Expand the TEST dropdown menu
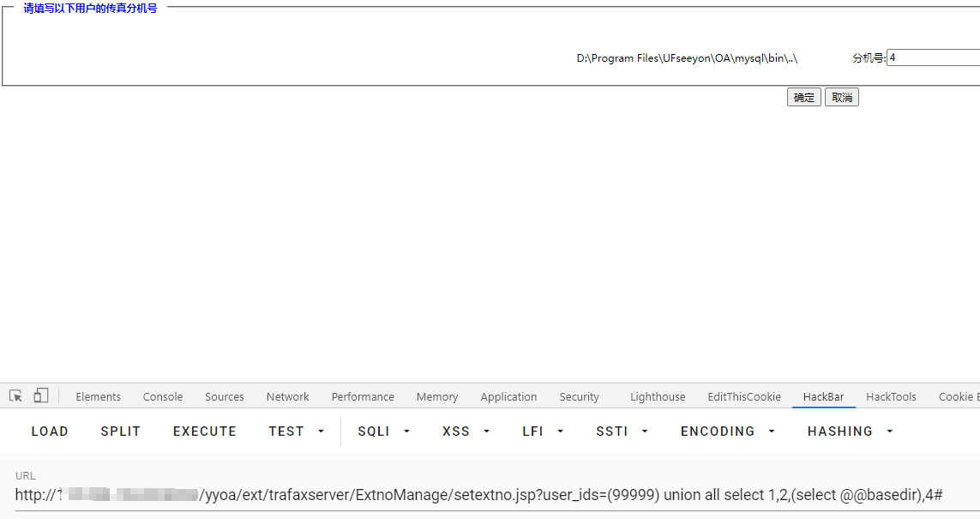Viewport: 980px width, 519px height. point(297,431)
